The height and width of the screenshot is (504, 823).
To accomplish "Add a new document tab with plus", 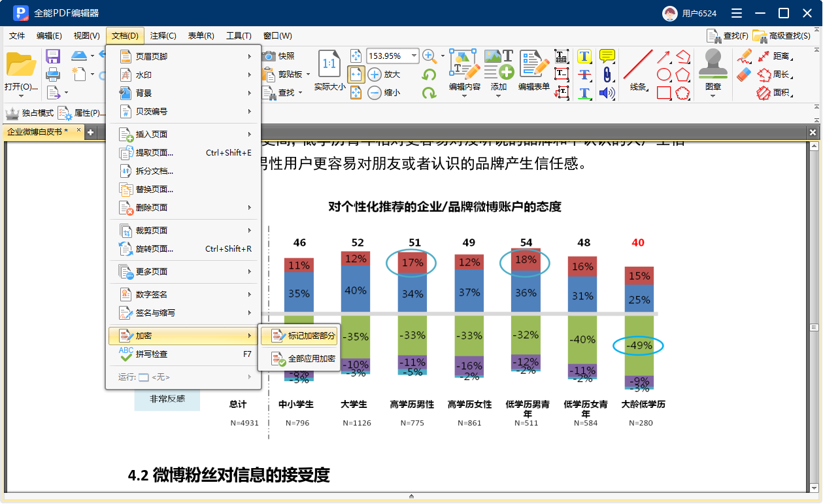I will pyautogui.click(x=91, y=133).
